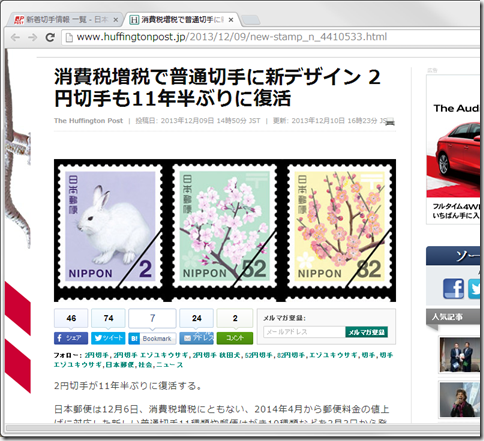Send article via email address button
The height and width of the screenshot is (441, 484).
click(196, 338)
